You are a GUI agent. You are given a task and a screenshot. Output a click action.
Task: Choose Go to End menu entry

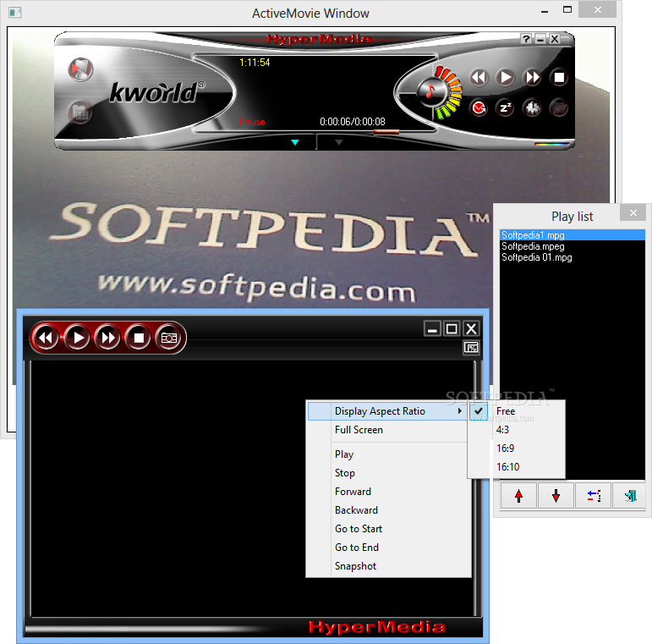click(x=387, y=548)
